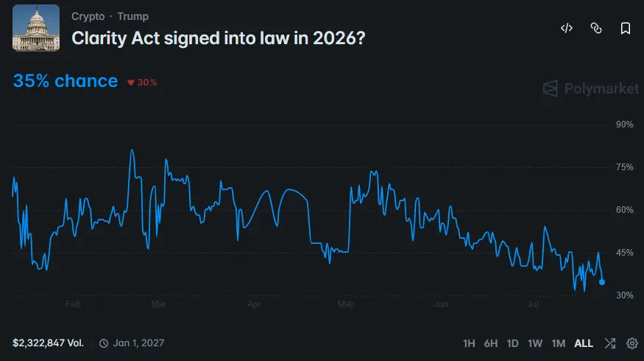The width and height of the screenshot is (644, 361).
Task: Switch chart to 1D range
Action: click(512, 343)
